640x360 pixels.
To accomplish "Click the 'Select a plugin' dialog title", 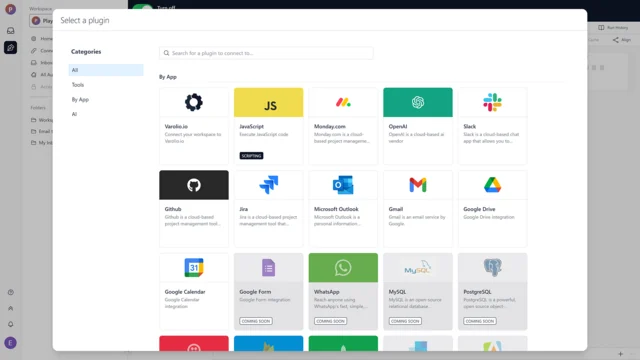I will pyautogui.click(x=85, y=20).
